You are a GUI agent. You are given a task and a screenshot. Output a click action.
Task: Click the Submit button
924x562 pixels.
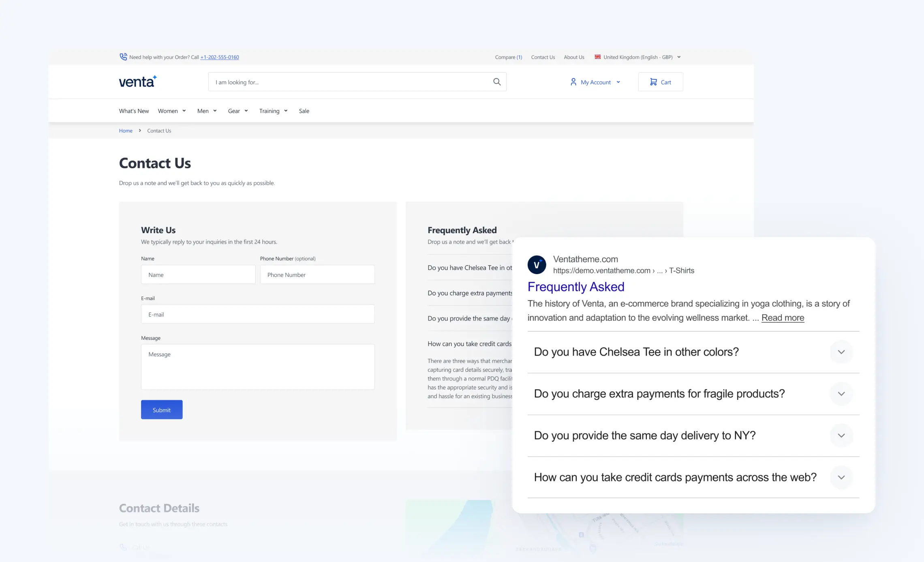pyautogui.click(x=162, y=410)
